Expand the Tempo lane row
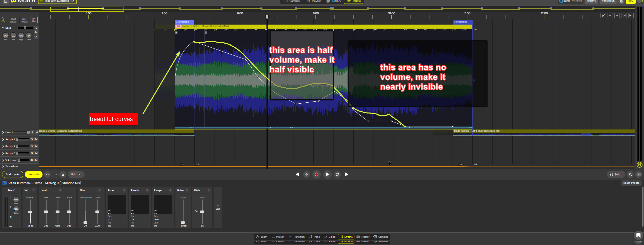Screen dimensions: 644x245 click(3, 166)
